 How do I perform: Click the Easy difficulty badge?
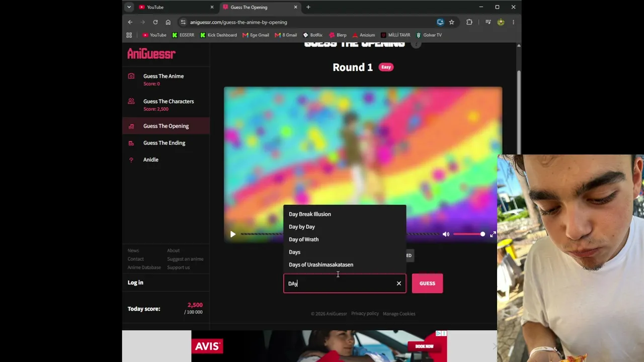386,67
